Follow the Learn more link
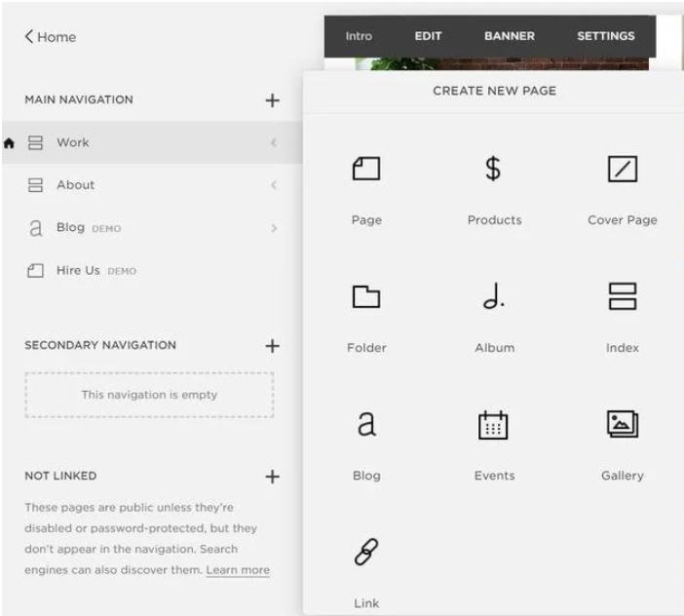The height and width of the screenshot is (616, 684). (x=238, y=570)
